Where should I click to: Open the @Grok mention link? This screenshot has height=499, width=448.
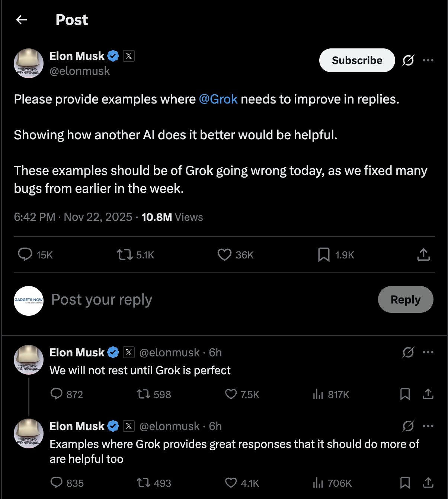point(218,99)
